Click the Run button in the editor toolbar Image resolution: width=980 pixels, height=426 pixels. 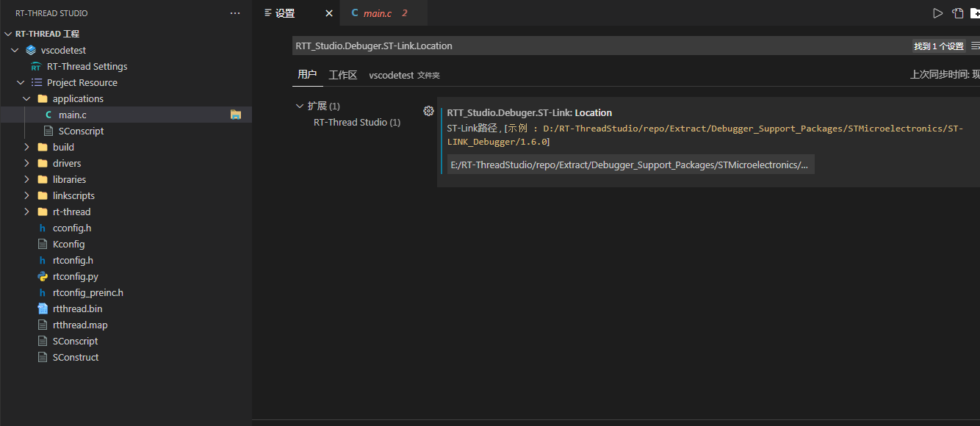[937, 12]
